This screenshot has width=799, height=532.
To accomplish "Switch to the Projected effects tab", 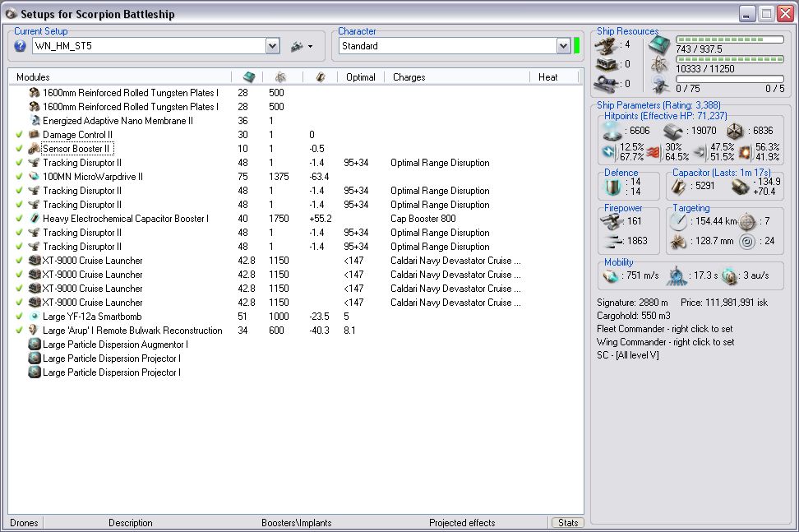I will point(462,523).
